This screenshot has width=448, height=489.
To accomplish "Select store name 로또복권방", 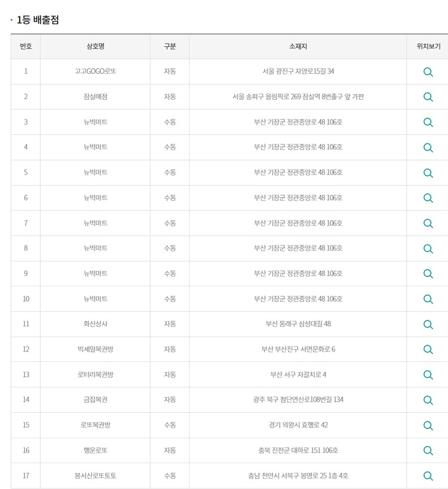I will pos(95,425).
